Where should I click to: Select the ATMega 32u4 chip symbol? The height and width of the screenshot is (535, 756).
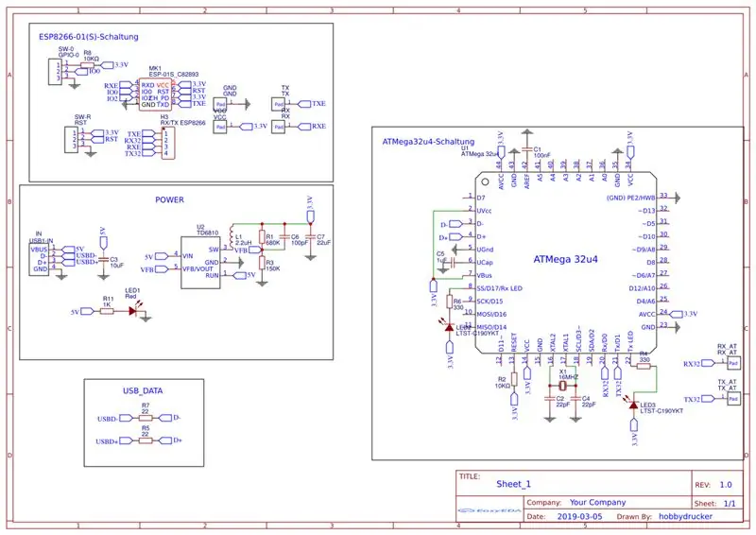(566, 263)
